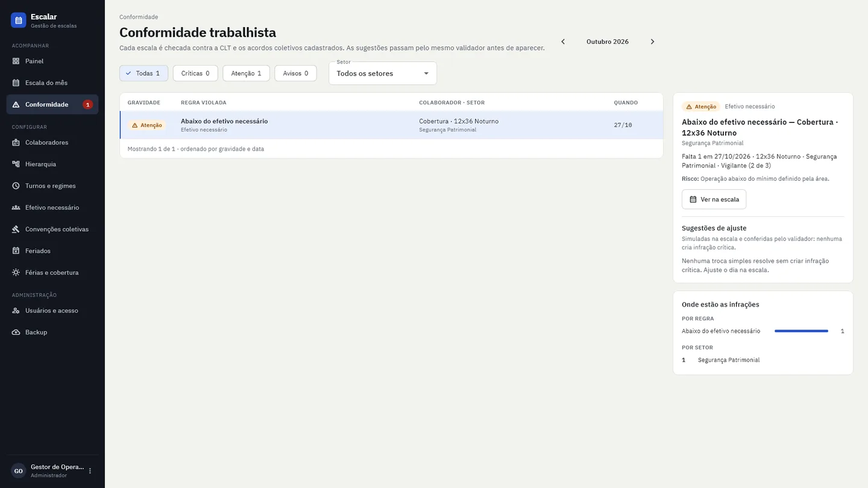Select the Abaixo do efetivo necessário table row
The image size is (868, 488).
pos(391,125)
